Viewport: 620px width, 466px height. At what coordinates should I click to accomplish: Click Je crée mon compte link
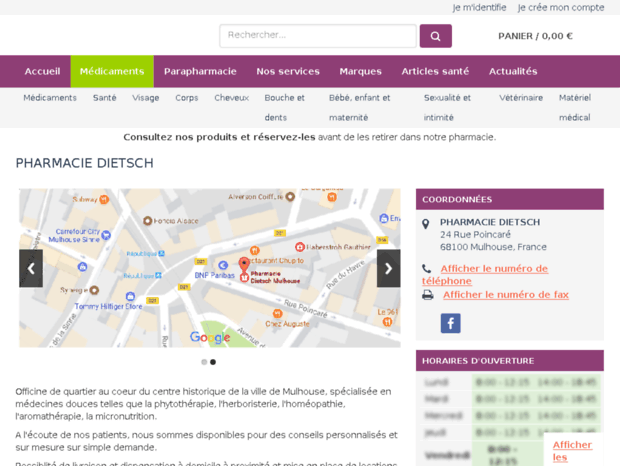(x=561, y=8)
